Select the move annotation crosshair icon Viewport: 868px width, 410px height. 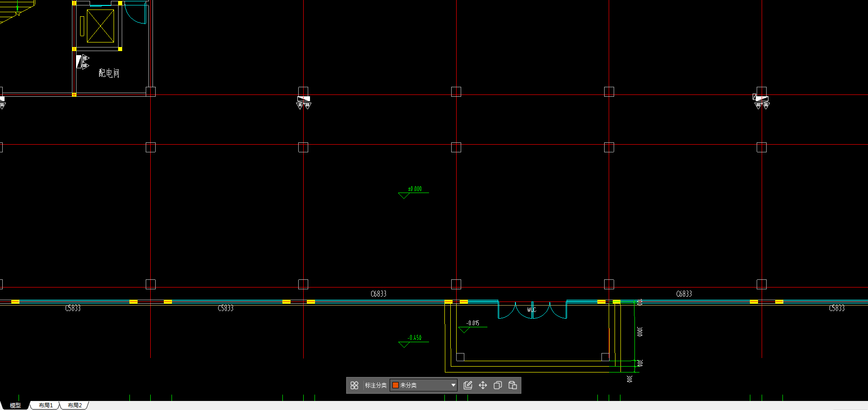(483, 385)
